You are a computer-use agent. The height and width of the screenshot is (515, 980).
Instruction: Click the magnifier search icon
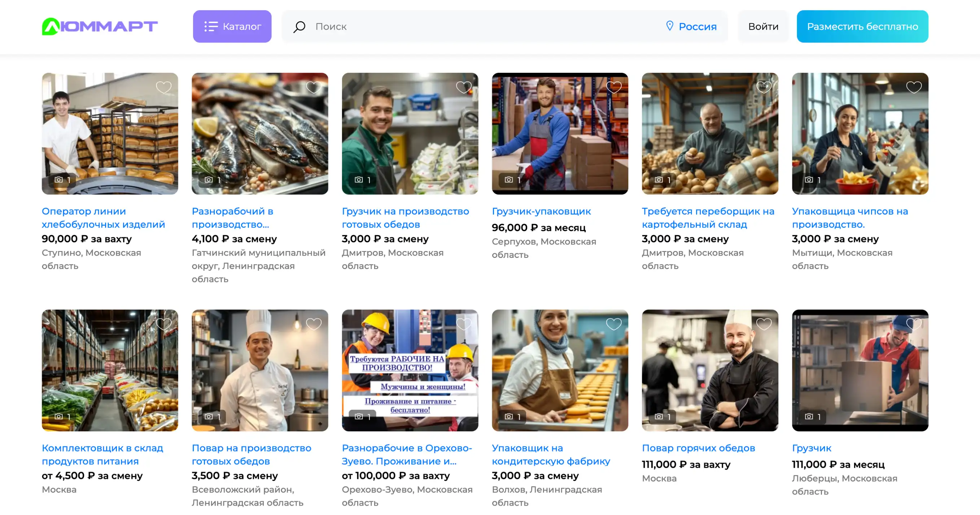(x=299, y=27)
